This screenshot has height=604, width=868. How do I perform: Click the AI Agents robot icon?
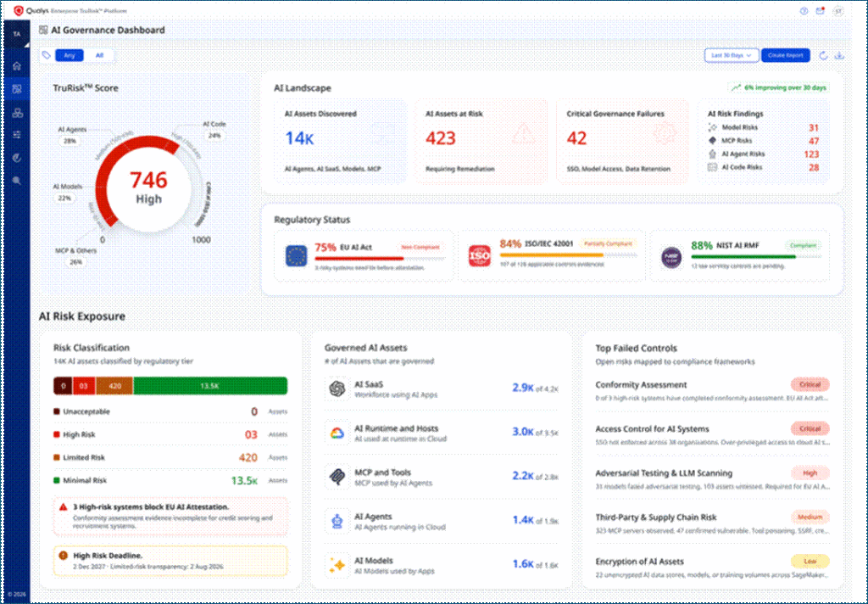[337, 522]
